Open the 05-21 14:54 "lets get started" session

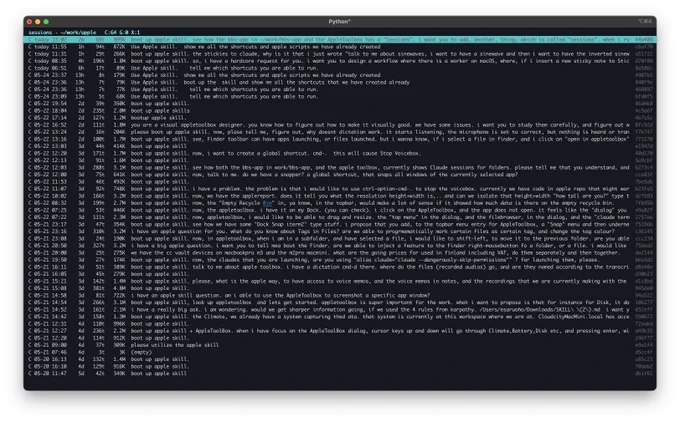(x=340, y=302)
